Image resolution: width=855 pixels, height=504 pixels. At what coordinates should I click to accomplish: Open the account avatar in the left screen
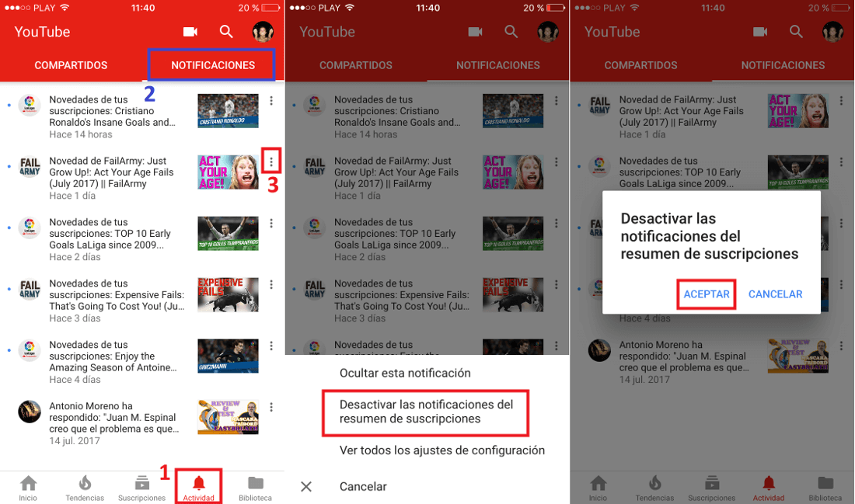(263, 32)
